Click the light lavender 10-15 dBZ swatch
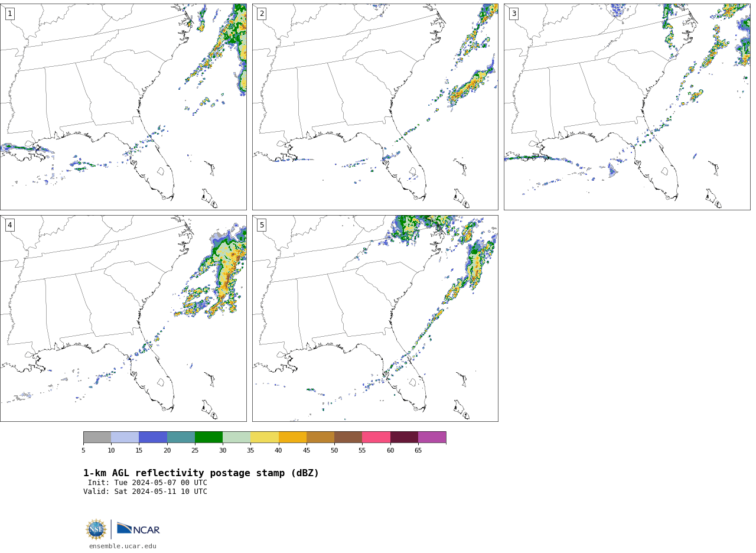The height and width of the screenshot is (553, 756). tap(125, 437)
